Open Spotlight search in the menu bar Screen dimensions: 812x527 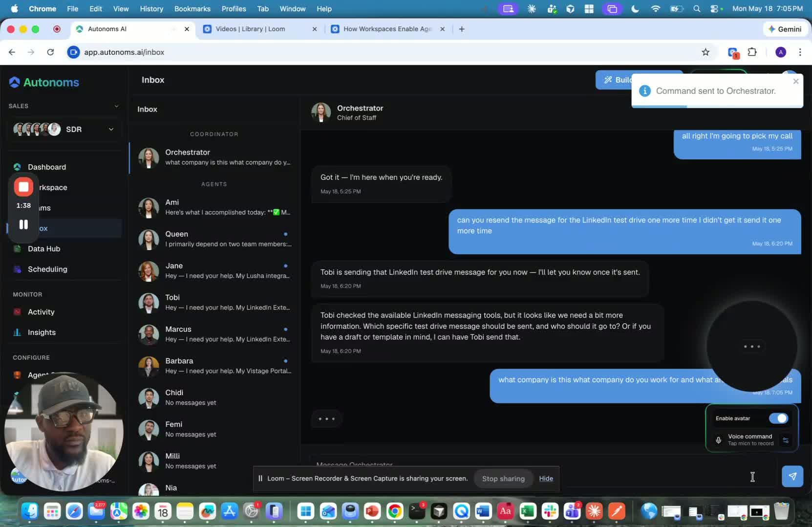coord(697,9)
